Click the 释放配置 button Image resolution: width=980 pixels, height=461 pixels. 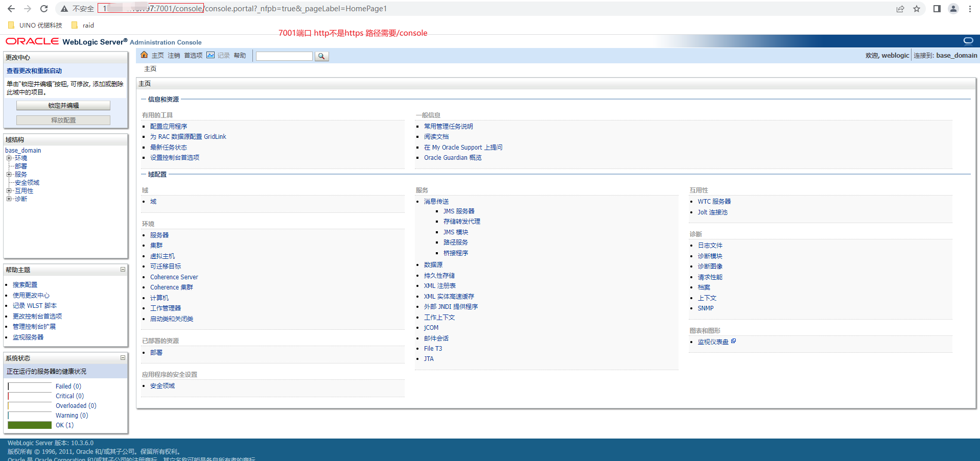[x=63, y=120]
